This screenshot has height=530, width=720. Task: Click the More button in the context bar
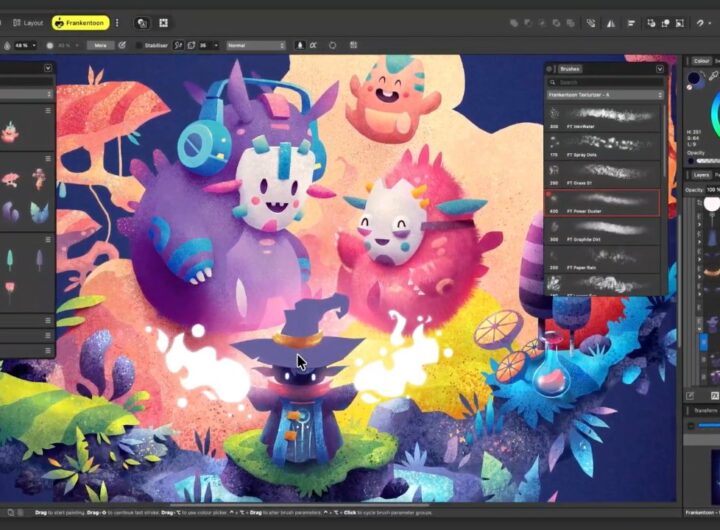point(101,45)
